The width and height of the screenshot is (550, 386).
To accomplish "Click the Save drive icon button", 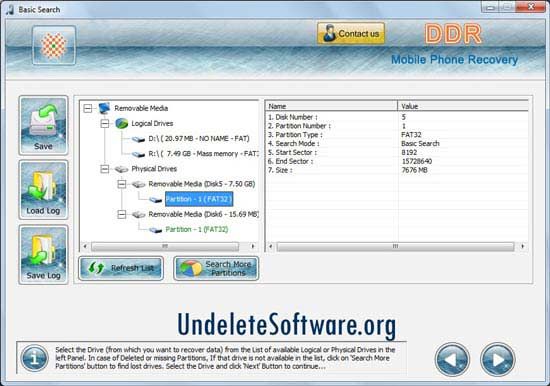I will coord(43,125).
